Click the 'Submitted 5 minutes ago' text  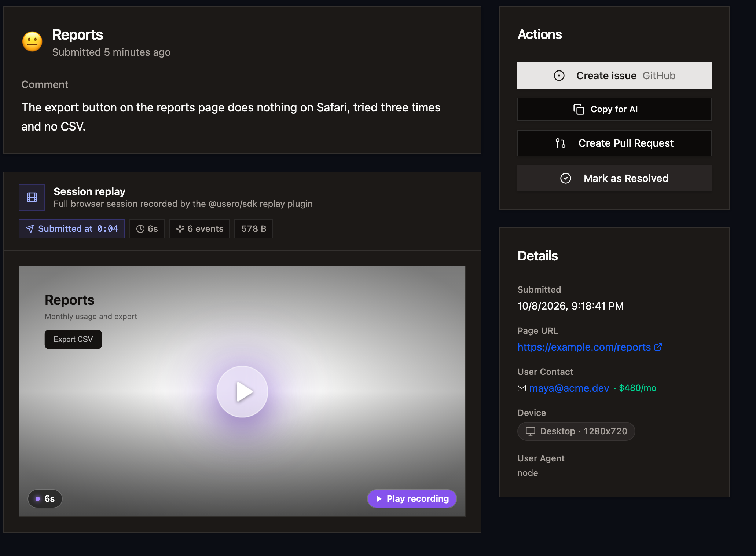(111, 52)
